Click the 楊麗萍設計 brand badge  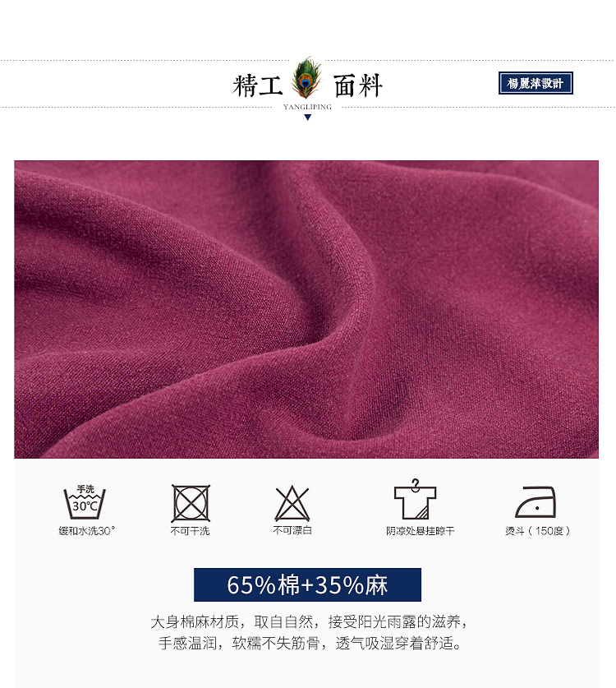(x=536, y=83)
